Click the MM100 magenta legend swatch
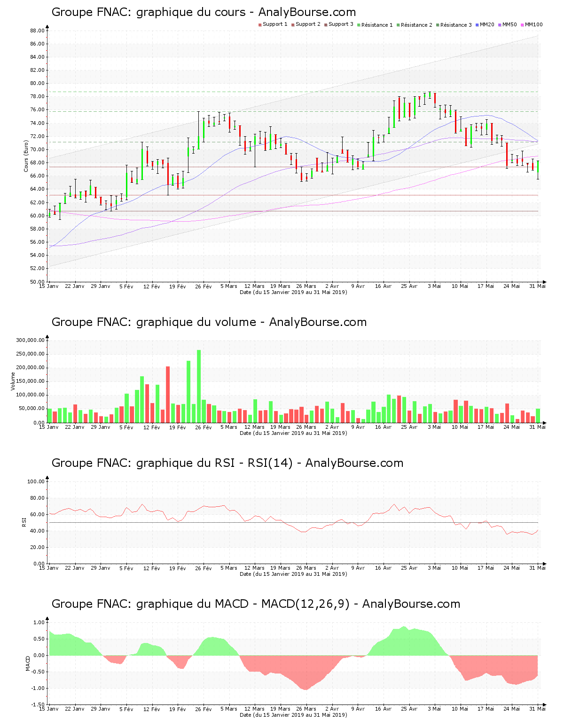 tap(523, 24)
